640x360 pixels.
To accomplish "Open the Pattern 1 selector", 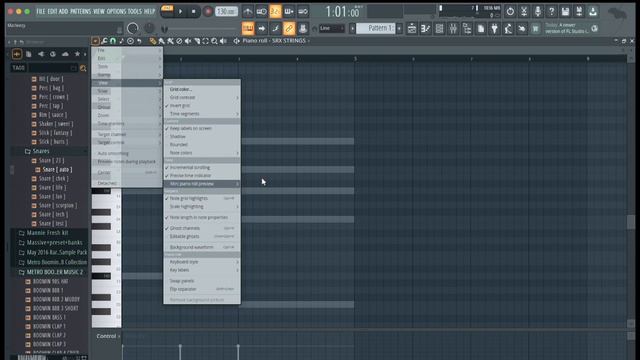I will coord(376,28).
